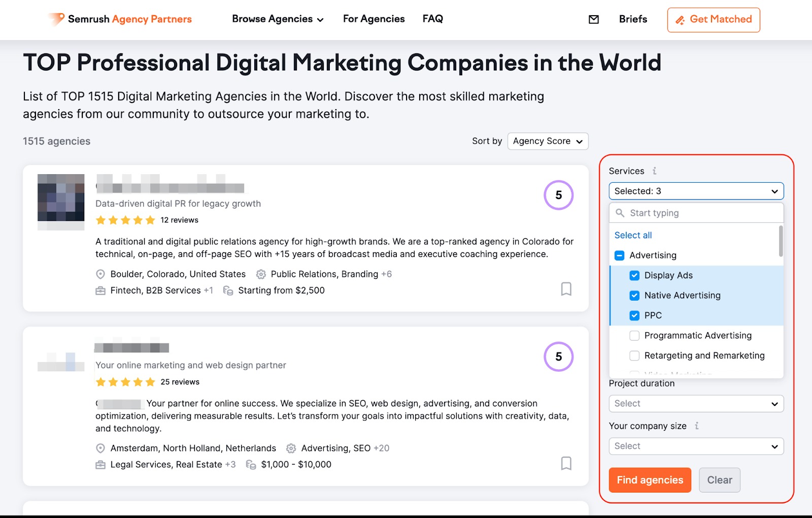The image size is (812, 518).
Task: Click the location pin icon next to Amsterdam
Action: pos(100,448)
